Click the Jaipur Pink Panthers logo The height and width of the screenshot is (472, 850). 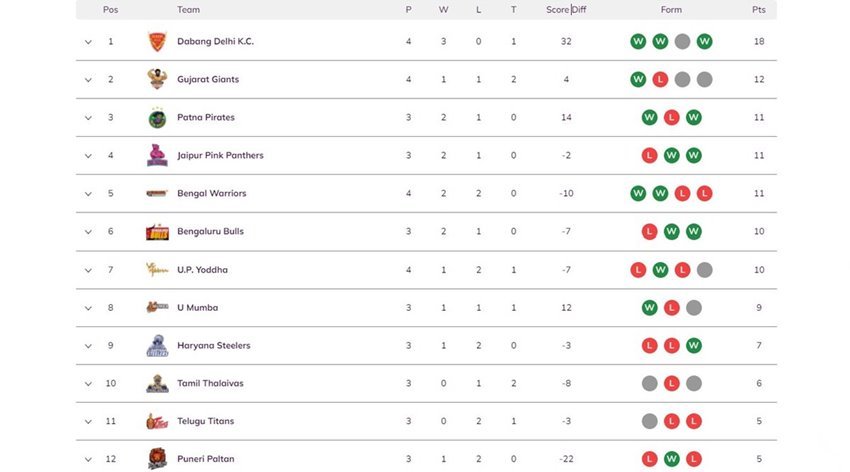pos(157,156)
